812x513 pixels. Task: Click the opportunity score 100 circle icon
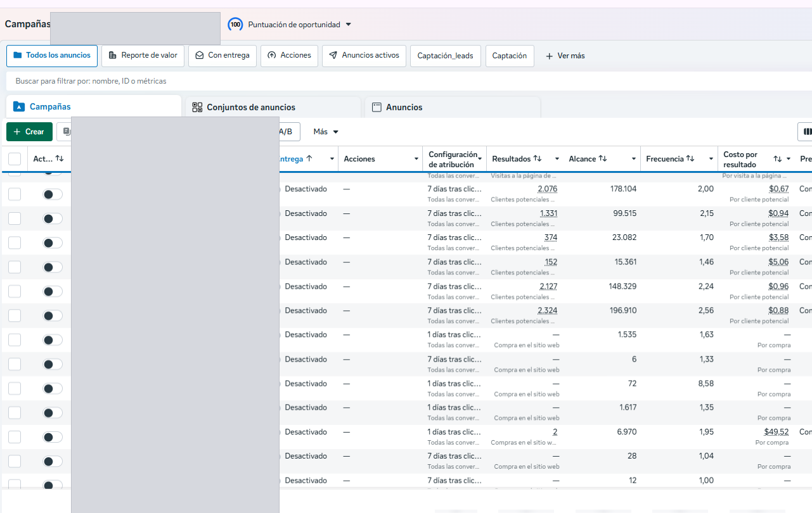coord(235,25)
